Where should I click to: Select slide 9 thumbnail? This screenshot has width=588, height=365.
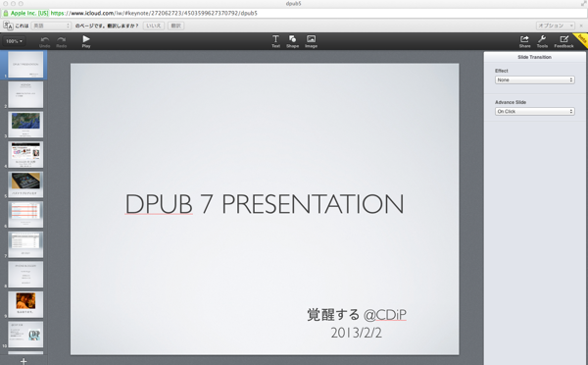tap(25, 304)
